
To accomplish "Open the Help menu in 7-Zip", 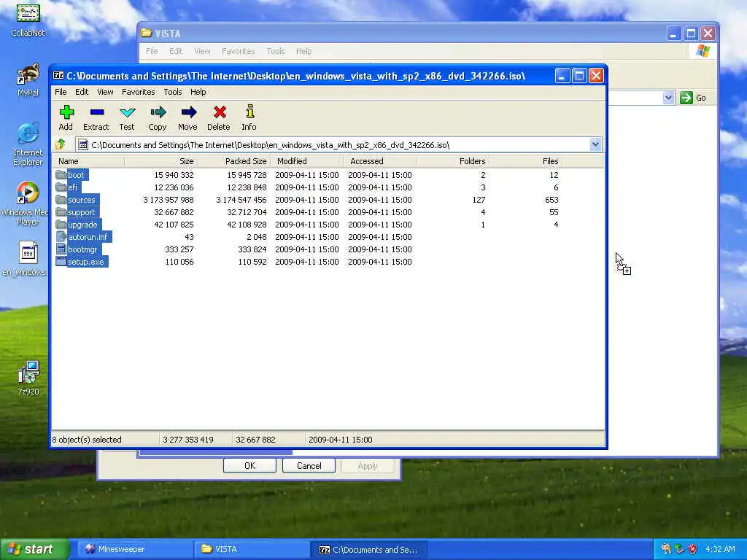I will pos(198,92).
